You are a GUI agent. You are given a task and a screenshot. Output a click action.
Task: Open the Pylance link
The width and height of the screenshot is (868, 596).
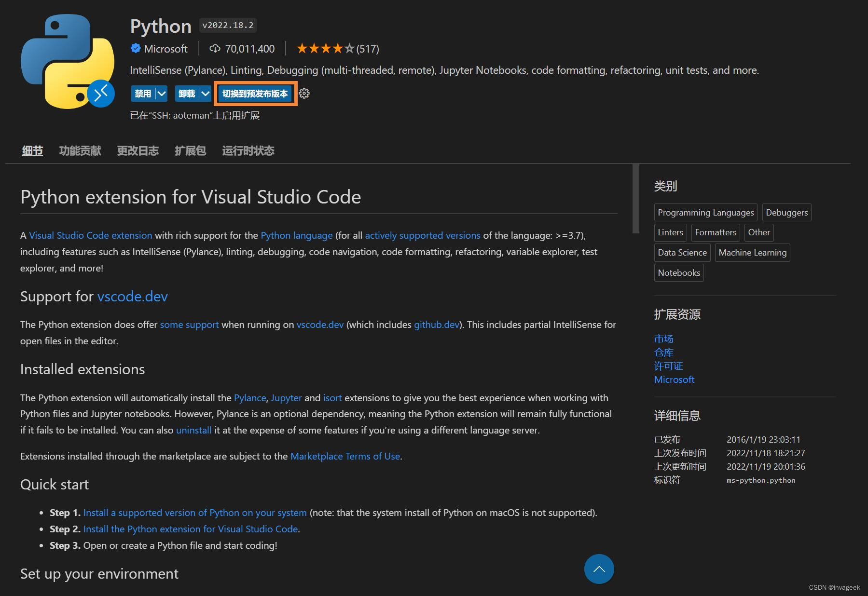click(250, 398)
